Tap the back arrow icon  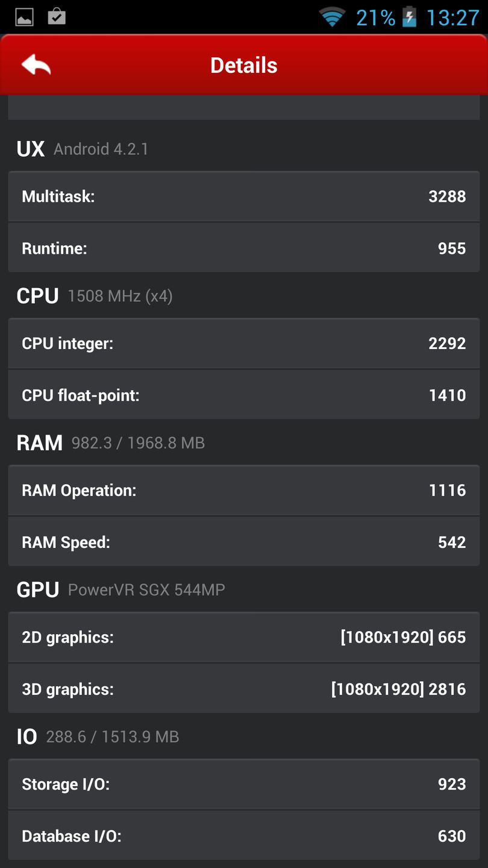pyautogui.click(x=36, y=65)
